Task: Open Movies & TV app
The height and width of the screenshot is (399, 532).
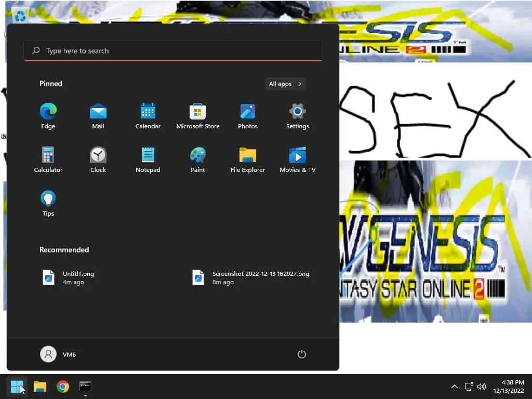Action: [x=298, y=160]
